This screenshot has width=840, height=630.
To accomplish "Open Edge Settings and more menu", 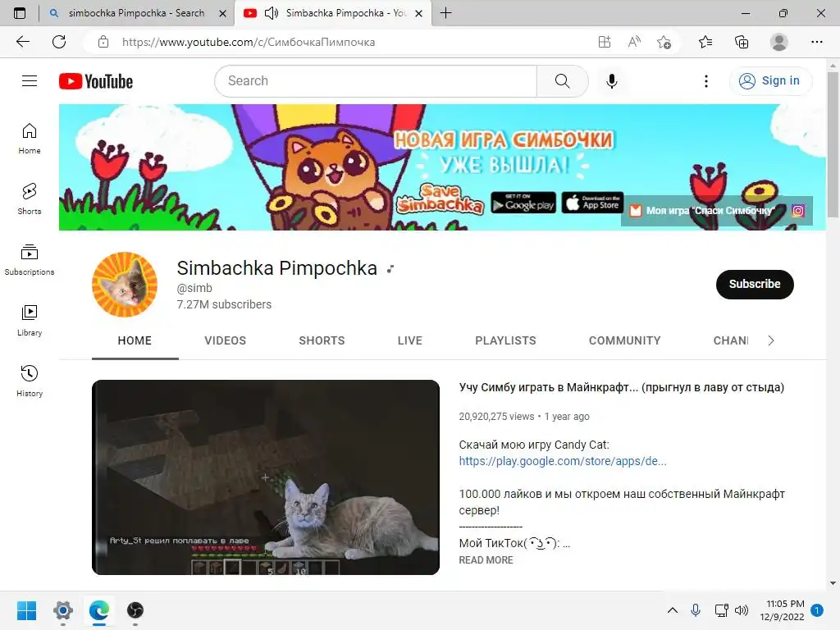I will tap(816, 42).
